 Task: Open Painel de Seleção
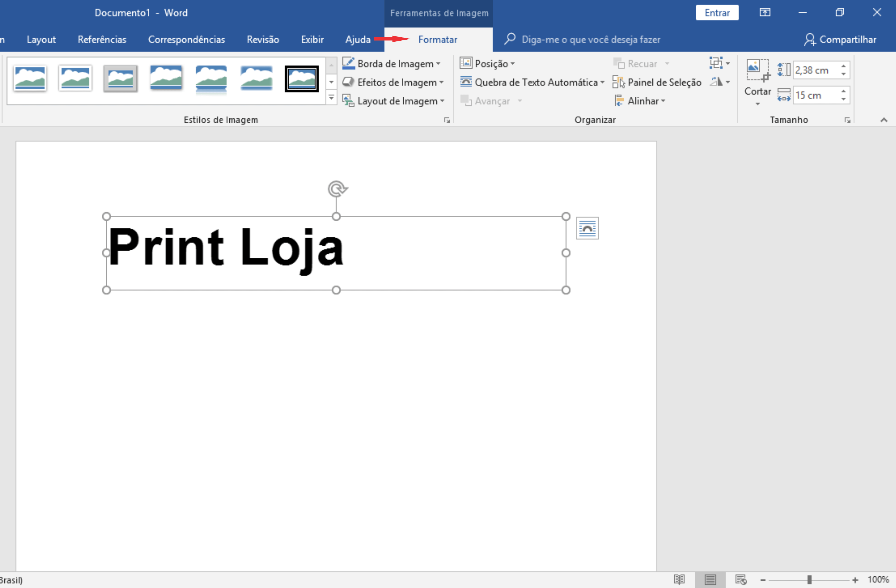(657, 82)
